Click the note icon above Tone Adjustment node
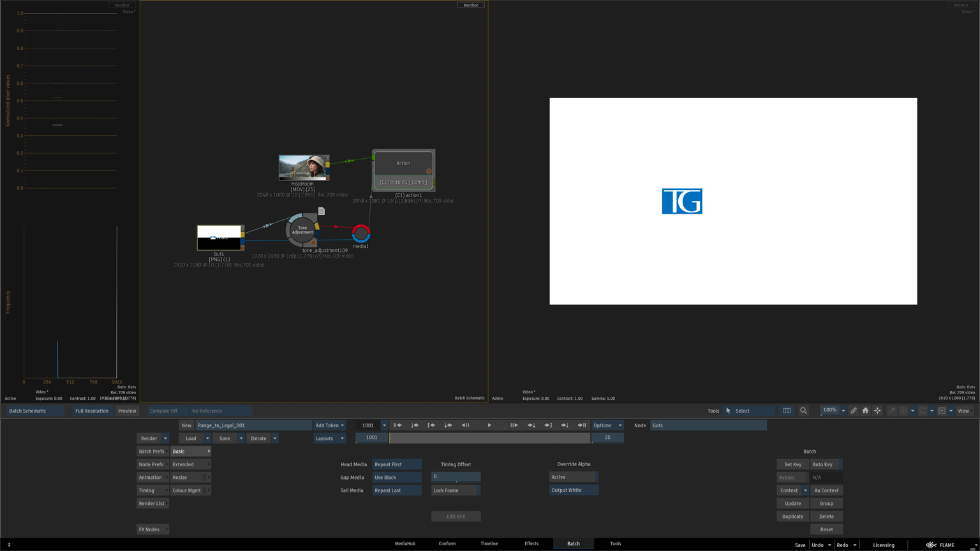Viewport: 980px width, 551px height. [322, 211]
